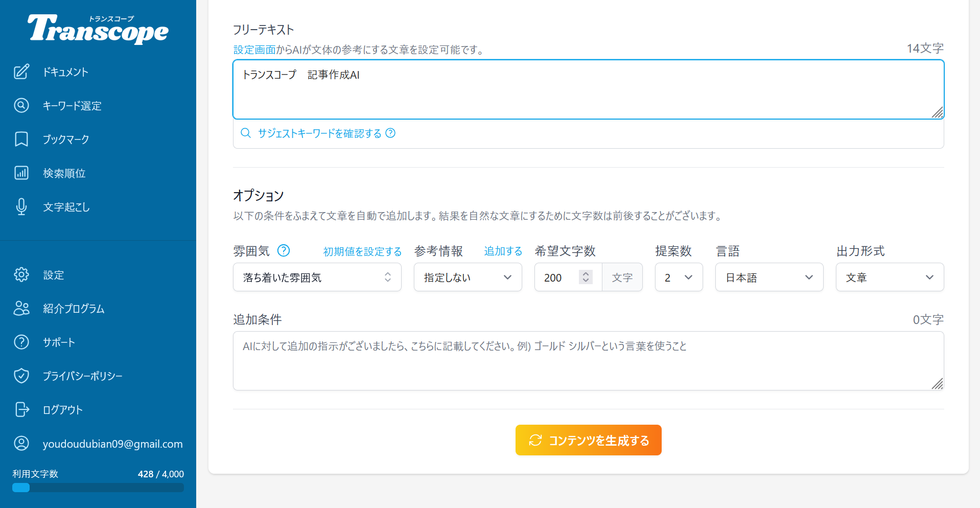Click the 希望文字数 stepper arrows

(586, 277)
